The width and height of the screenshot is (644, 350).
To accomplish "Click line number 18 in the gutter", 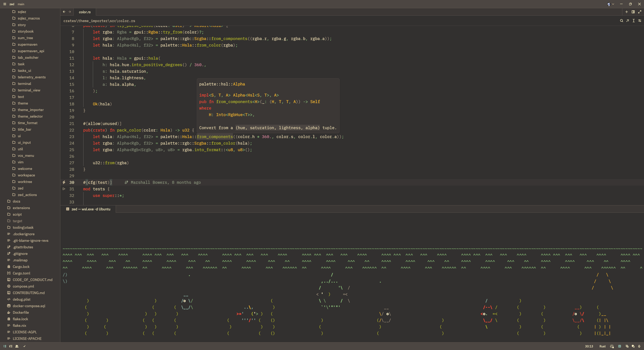I will point(72,104).
